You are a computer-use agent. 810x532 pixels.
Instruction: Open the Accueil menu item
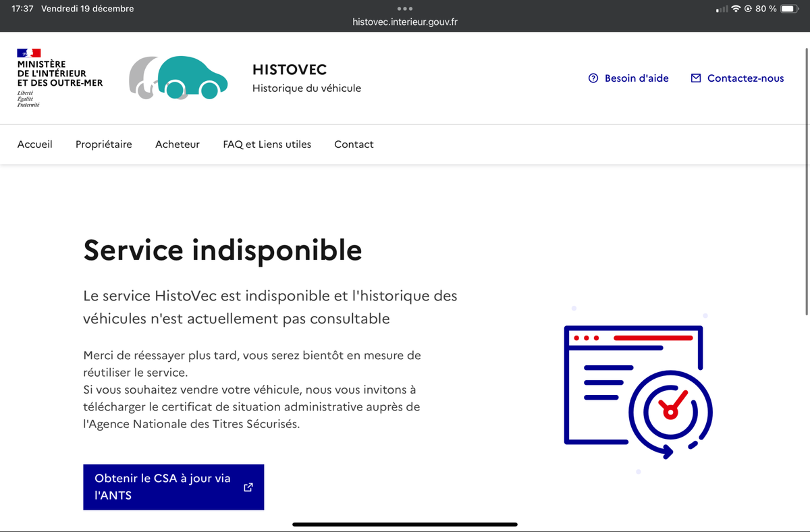point(35,144)
